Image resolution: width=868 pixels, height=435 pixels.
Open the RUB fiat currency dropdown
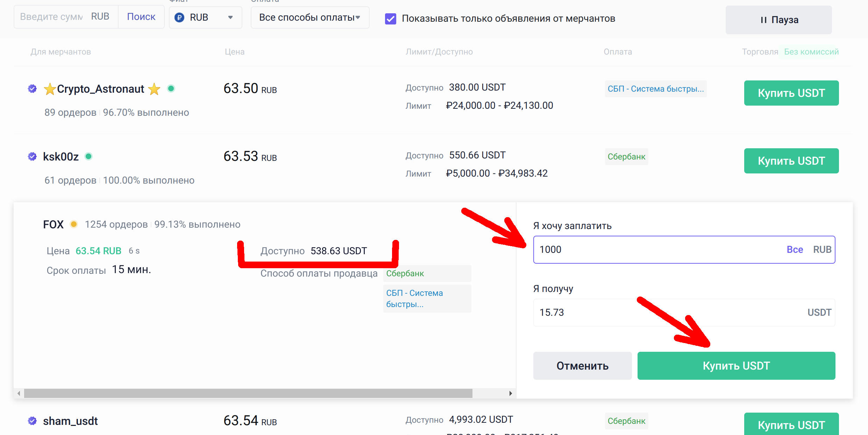coord(205,17)
